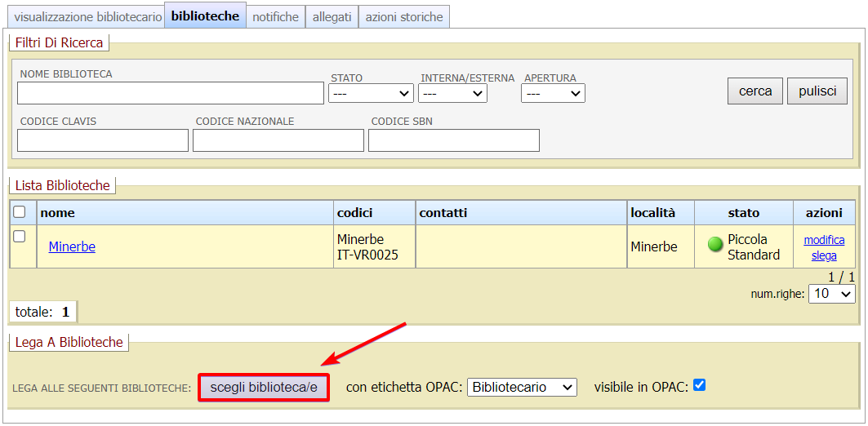Open the Apertura filter dropdown
This screenshot has height=426, width=868.
tap(553, 94)
